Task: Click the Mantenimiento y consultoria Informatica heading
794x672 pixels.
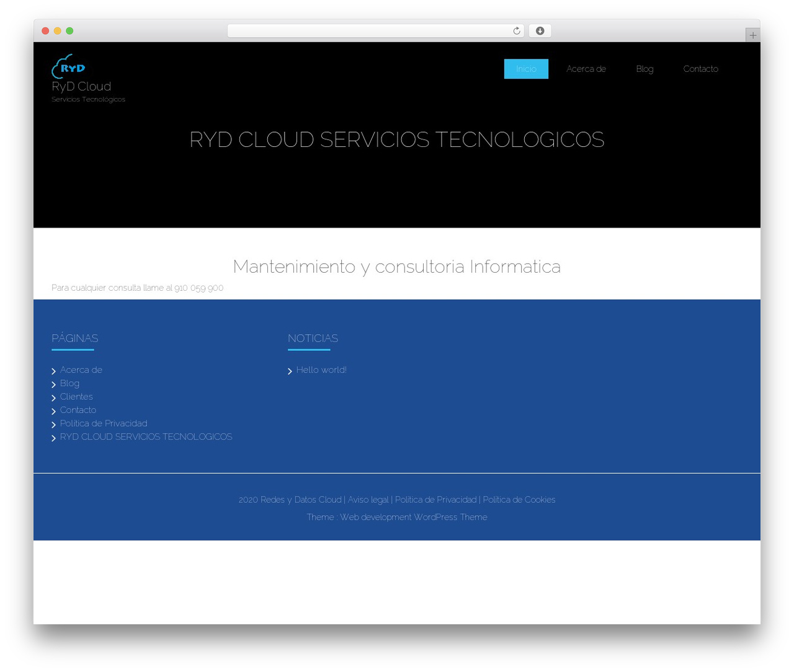Action: click(397, 267)
